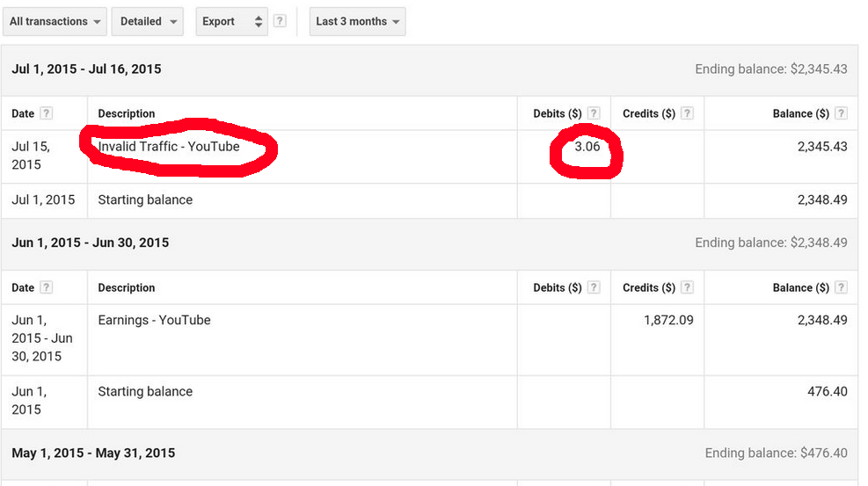Click Credits help icon in July table
Image resolution: width=868 pixels, height=486 pixels.
coord(687,113)
